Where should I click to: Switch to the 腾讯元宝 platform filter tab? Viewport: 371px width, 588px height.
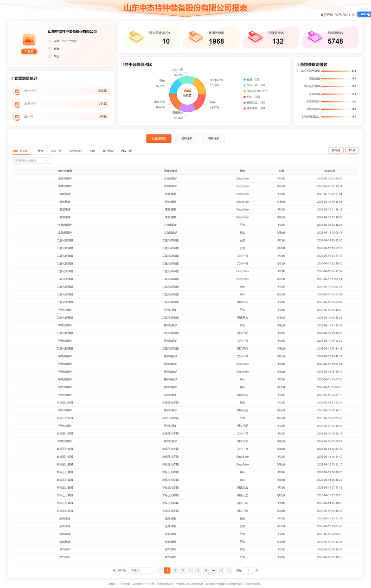(108, 151)
